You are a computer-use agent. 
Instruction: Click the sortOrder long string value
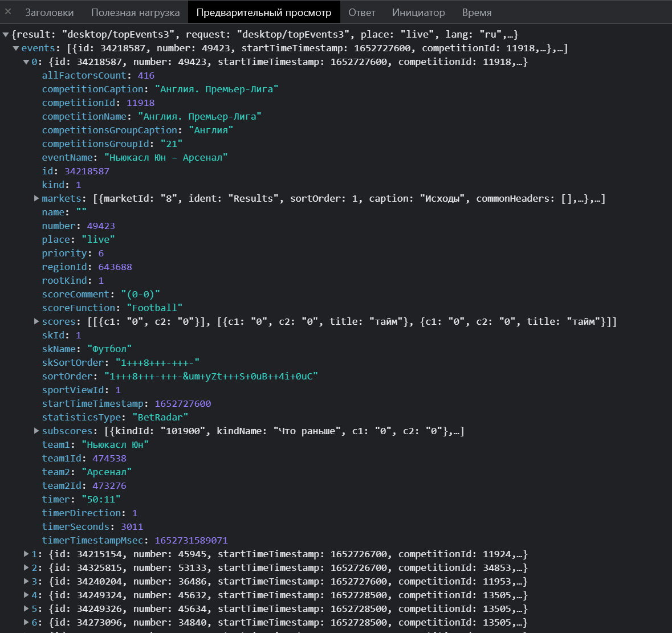(211, 377)
